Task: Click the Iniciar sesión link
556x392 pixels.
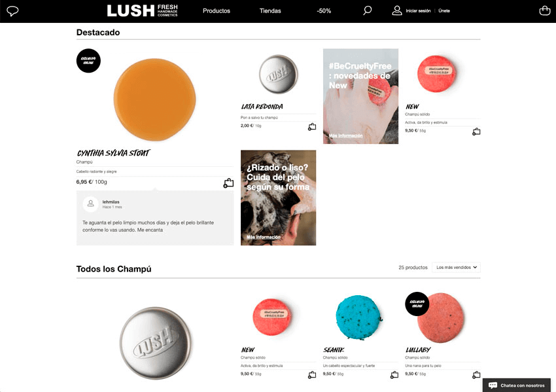Action: (x=418, y=11)
